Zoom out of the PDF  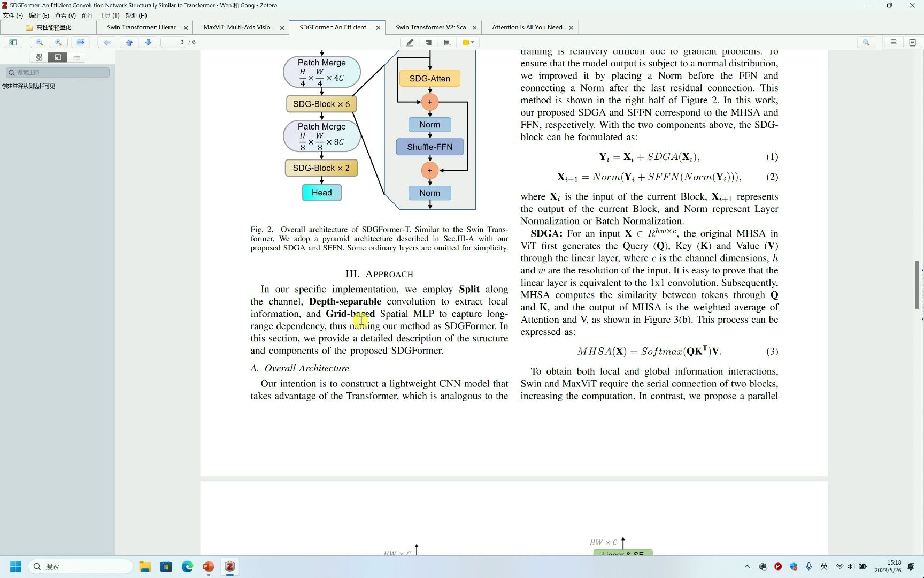[x=39, y=42]
